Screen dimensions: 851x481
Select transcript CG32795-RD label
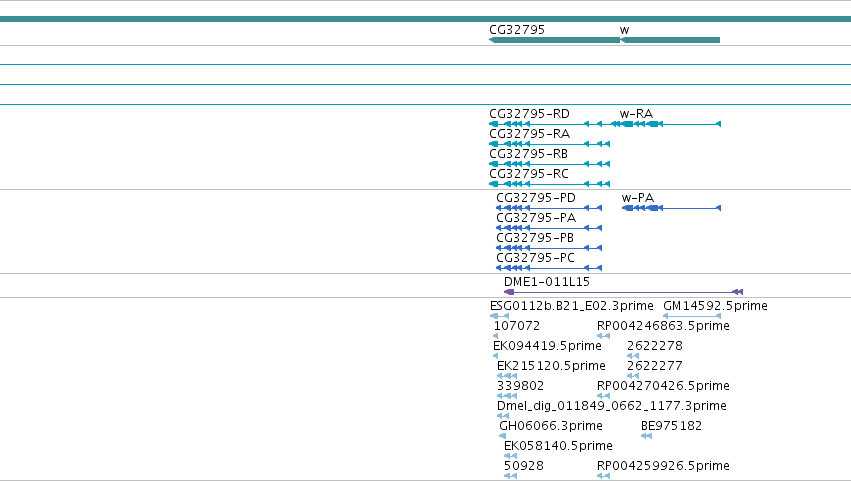pyautogui.click(x=529, y=114)
